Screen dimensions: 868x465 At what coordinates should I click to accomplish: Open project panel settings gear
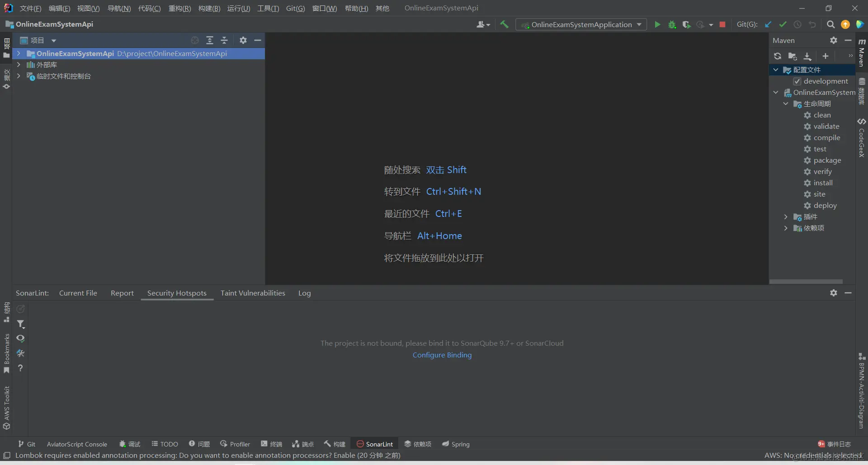tap(243, 40)
